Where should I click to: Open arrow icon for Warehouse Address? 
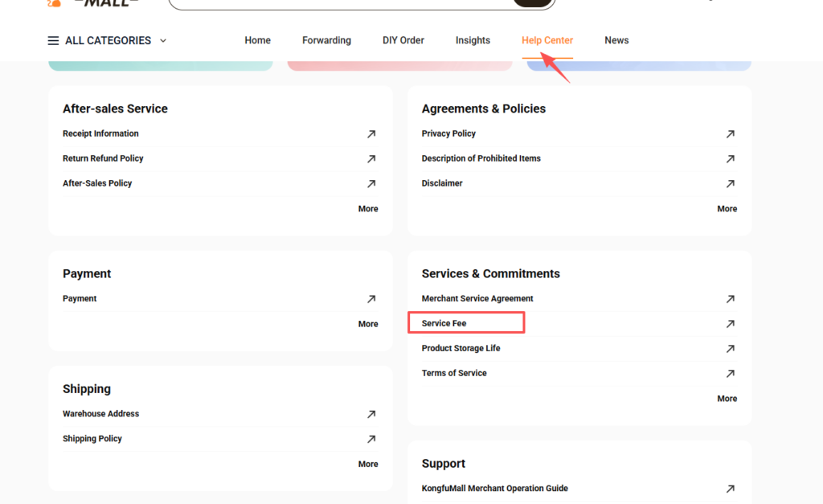coord(371,414)
